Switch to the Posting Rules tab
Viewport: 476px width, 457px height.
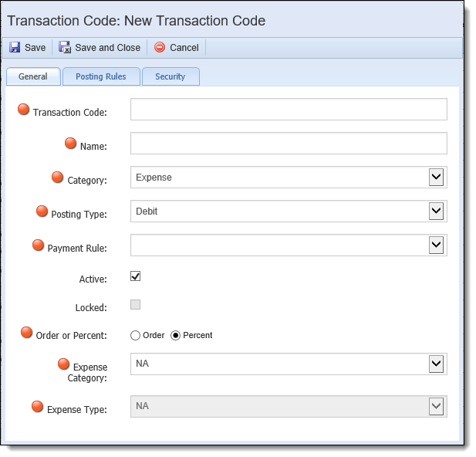click(x=101, y=76)
